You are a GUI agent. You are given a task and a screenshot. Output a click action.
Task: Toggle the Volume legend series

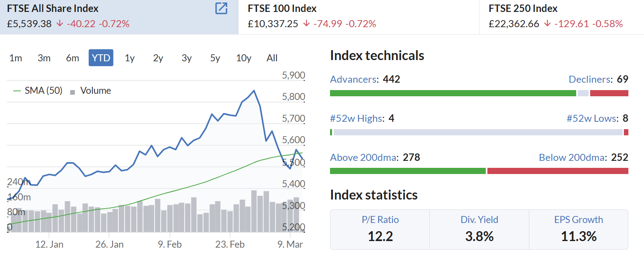(x=90, y=91)
